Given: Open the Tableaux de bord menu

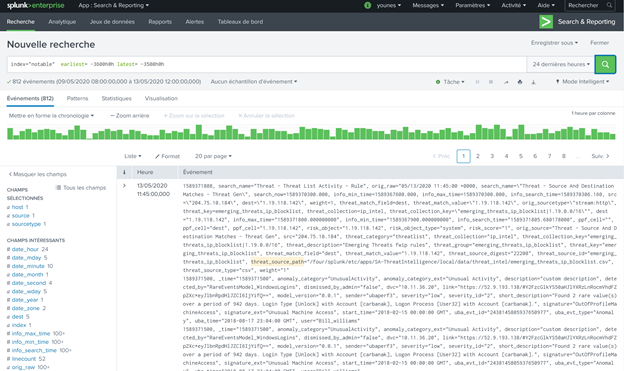Looking at the screenshot, I should coord(240,22).
